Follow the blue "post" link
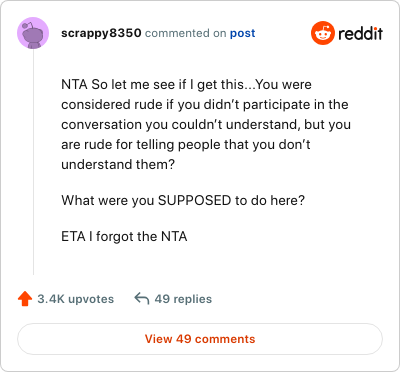Image resolution: width=400 pixels, height=372 pixels. (243, 33)
